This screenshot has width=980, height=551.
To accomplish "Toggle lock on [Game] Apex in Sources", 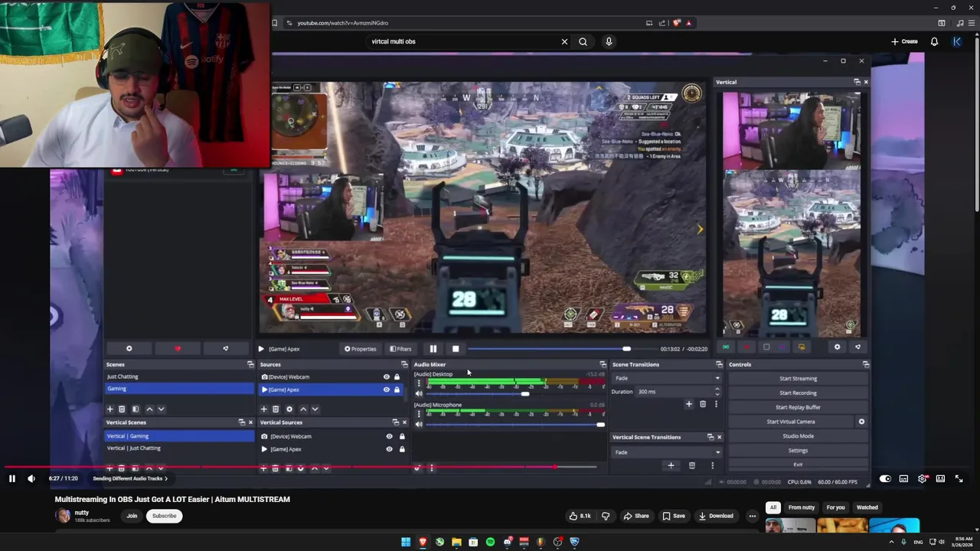I will click(x=397, y=390).
